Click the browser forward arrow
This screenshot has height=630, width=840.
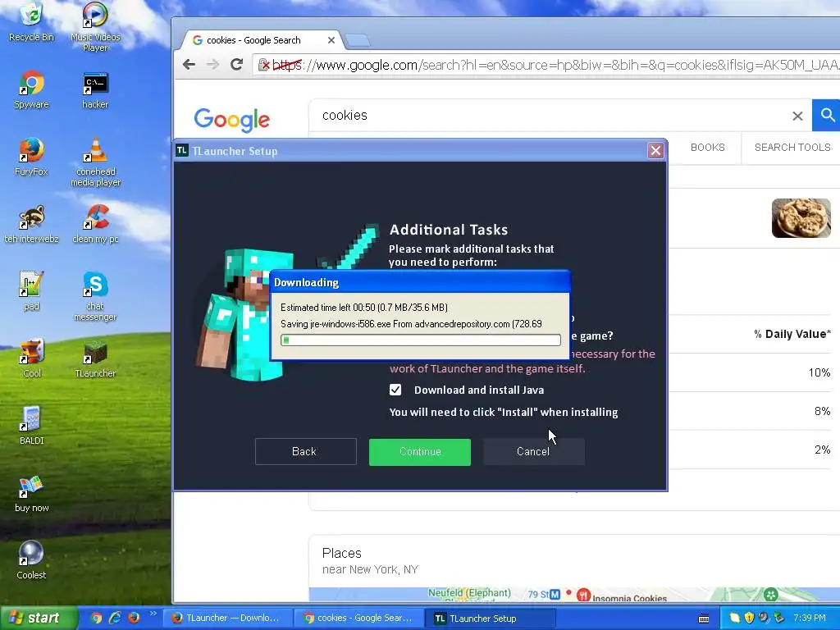tap(212, 65)
